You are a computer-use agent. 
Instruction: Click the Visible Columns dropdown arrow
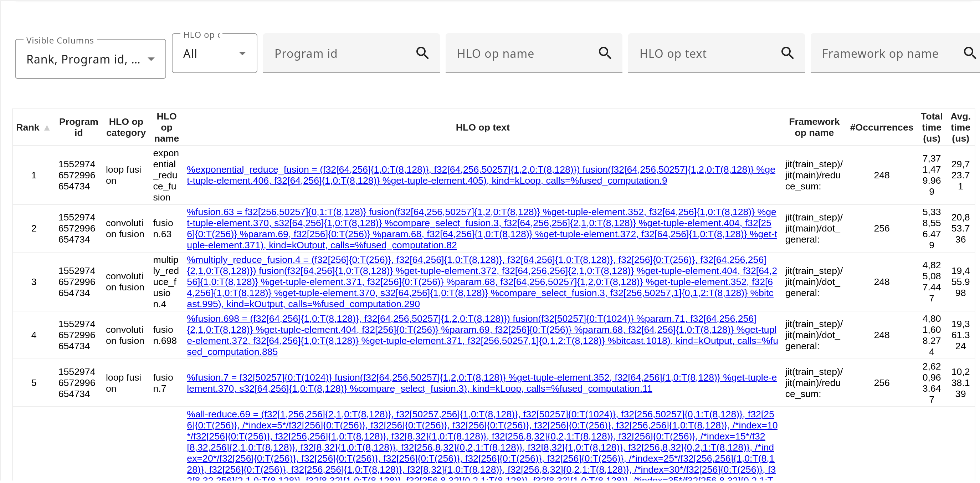coord(151,59)
